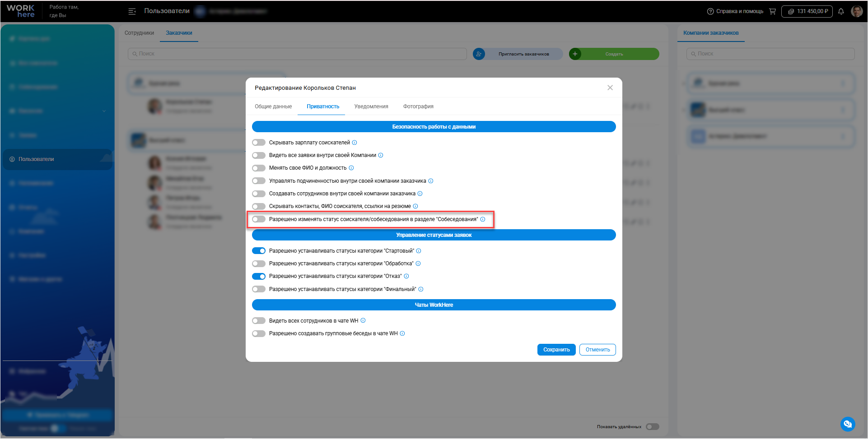Open support chat bubble icon
Image resolution: width=868 pixels, height=439 pixels.
point(848,424)
